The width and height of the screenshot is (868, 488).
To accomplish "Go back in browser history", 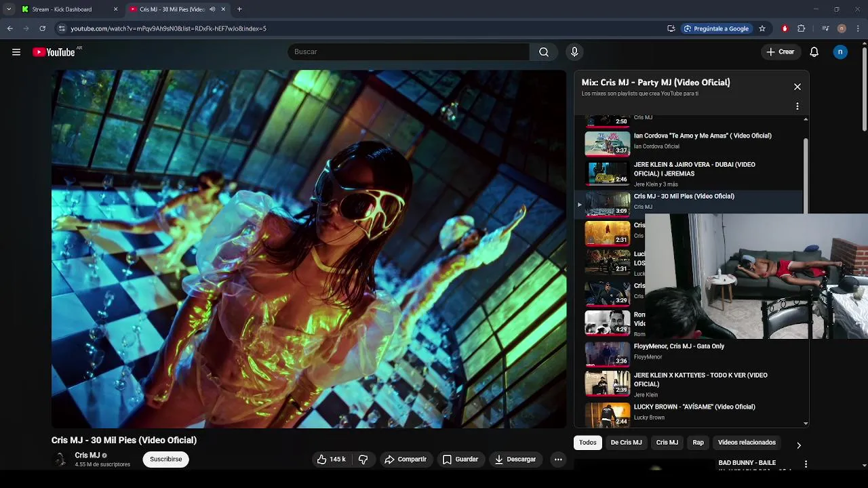I will [10, 28].
